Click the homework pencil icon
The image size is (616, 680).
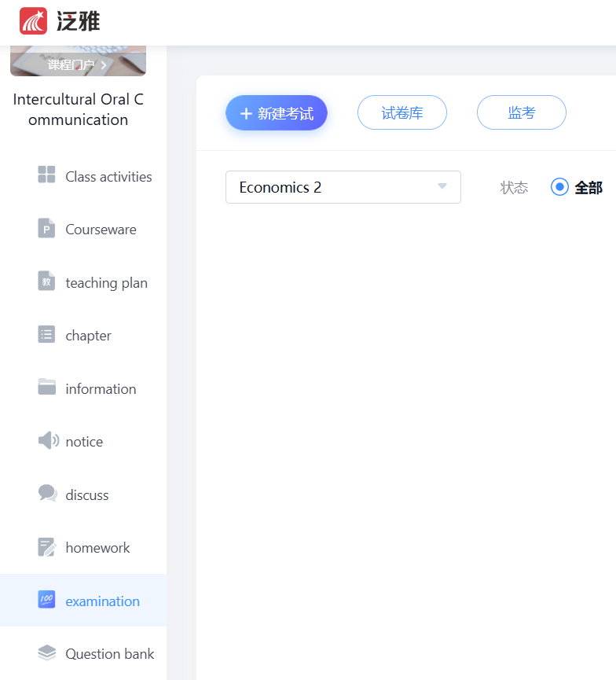pyautogui.click(x=46, y=547)
